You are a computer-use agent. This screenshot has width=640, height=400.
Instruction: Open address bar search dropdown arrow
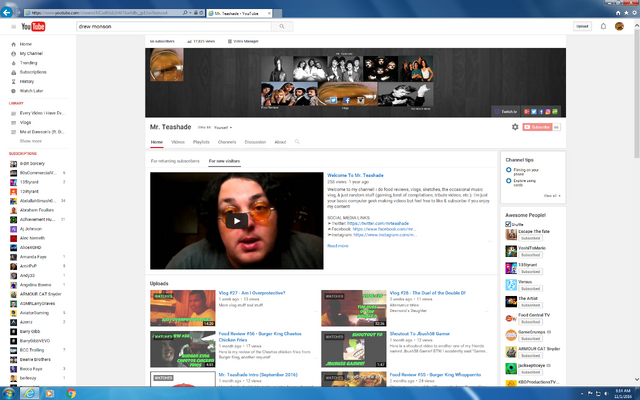(x=190, y=13)
